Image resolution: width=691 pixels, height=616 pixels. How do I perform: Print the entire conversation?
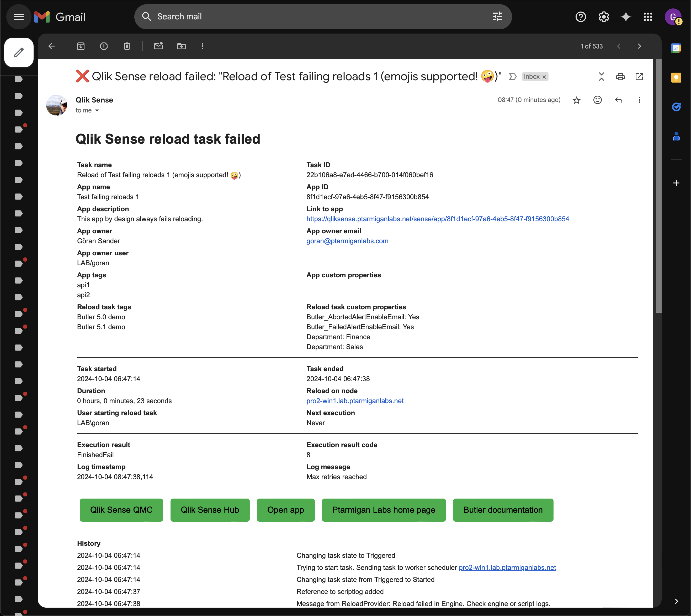tap(620, 77)
